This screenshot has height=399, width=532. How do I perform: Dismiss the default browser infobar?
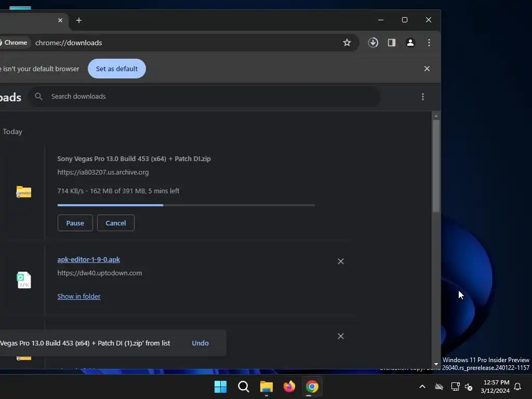click(427, 69)
